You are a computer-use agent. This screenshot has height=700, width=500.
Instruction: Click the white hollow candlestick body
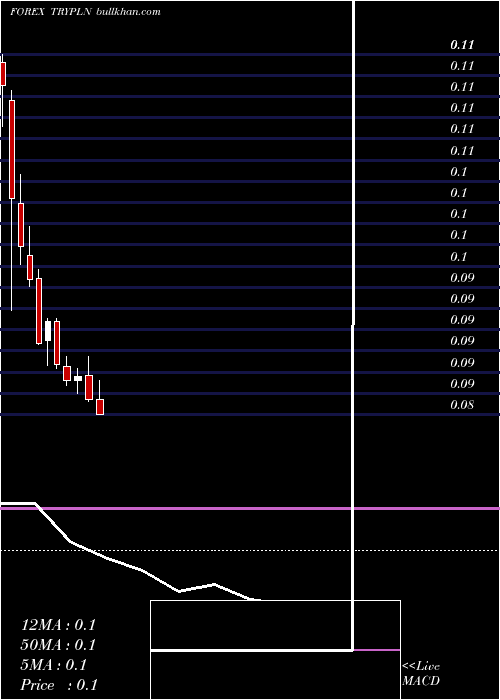tap(48, 331)
